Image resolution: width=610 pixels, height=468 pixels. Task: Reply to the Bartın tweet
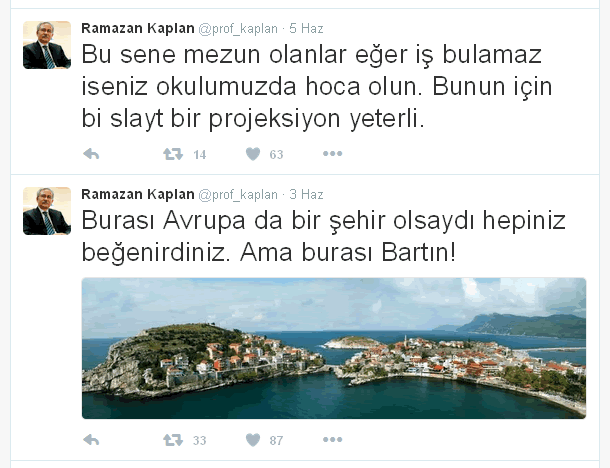tap(91, 440)
